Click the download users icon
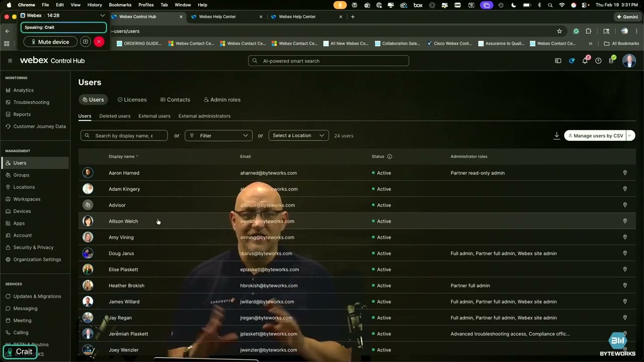The width and height of the screenshot is (644, 362). pyautogui.click(x=556, y=136)
